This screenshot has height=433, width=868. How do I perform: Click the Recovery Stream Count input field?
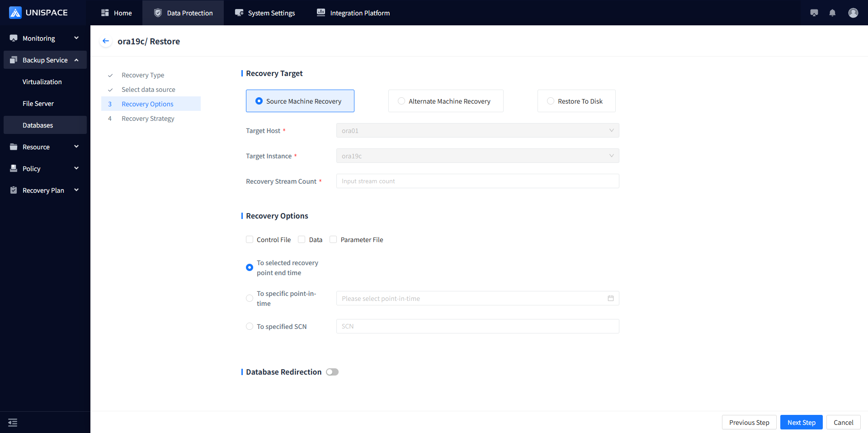[x=477, y=181]
